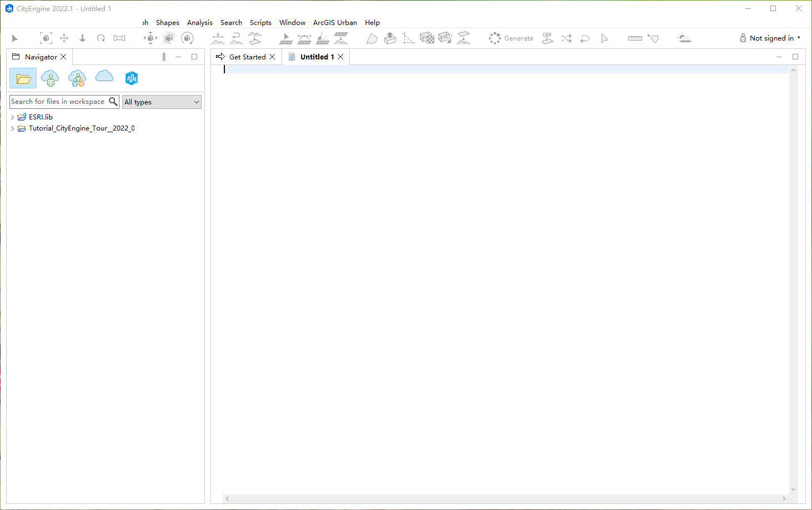Open the group content cloud icon

click(77, 78)
